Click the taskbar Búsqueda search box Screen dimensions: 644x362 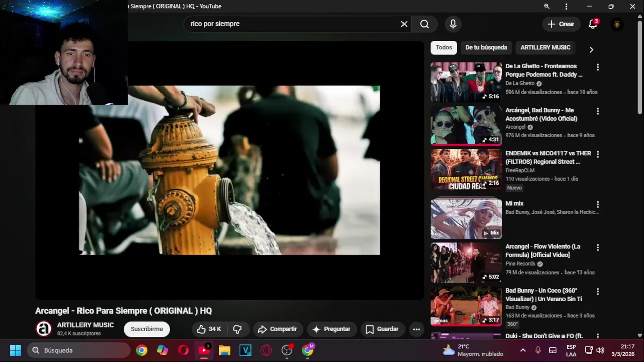[x=79, y=350]
